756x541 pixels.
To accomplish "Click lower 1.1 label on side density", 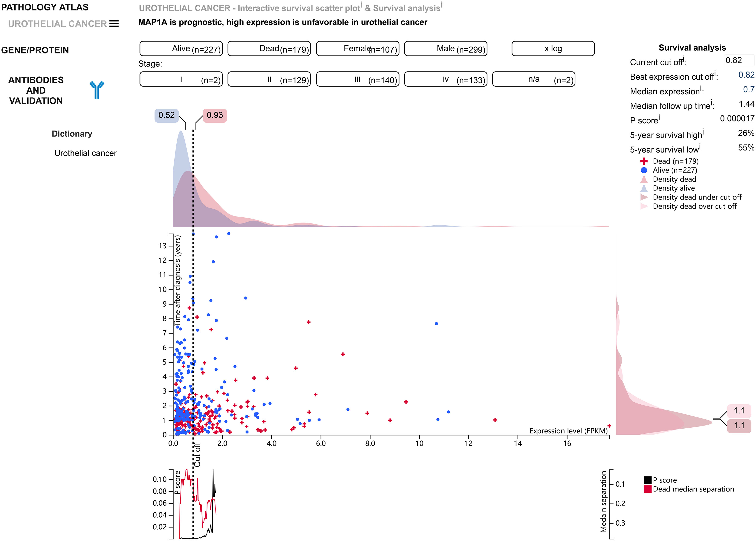I will tap(739, 426).
